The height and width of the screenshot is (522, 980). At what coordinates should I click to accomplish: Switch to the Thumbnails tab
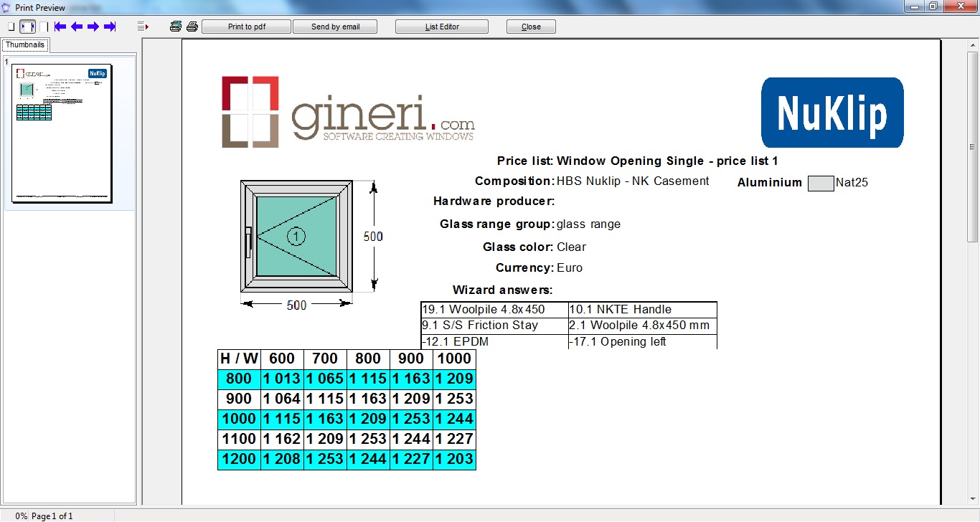click(x=25, y=44)
